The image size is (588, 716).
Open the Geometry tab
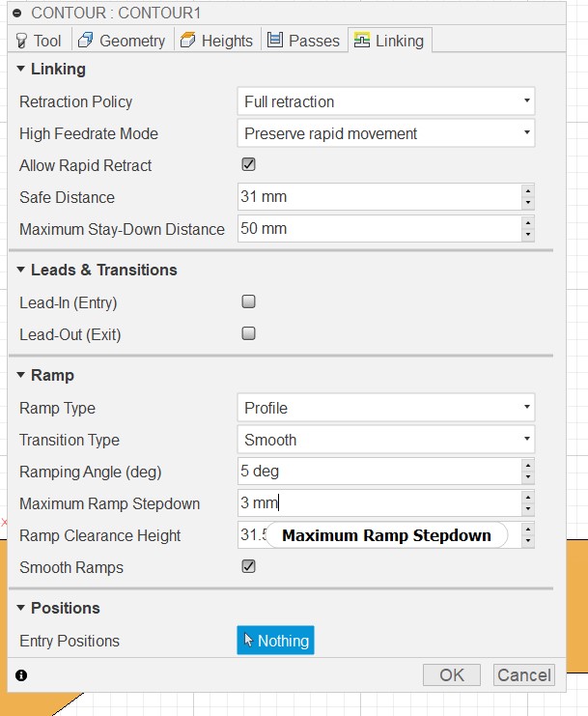point(122,41)
